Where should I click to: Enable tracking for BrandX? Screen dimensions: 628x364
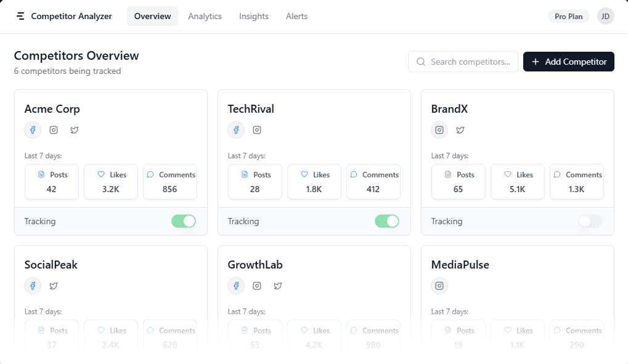(x=590, y=221)
